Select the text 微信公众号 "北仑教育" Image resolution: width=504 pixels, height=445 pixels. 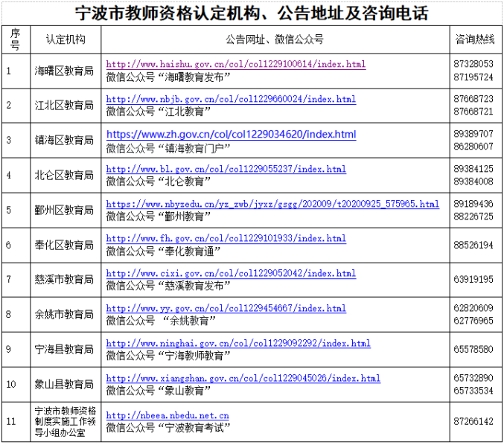click(x=159, y=182)
